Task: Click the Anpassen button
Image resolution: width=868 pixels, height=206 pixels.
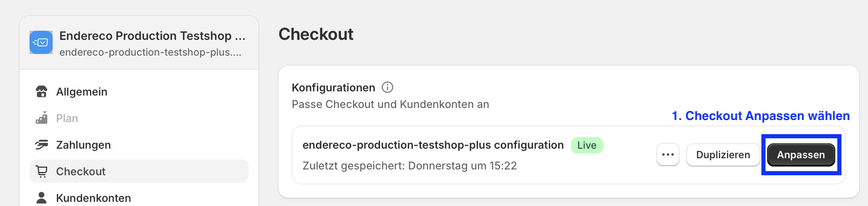Action: [801, 154]
